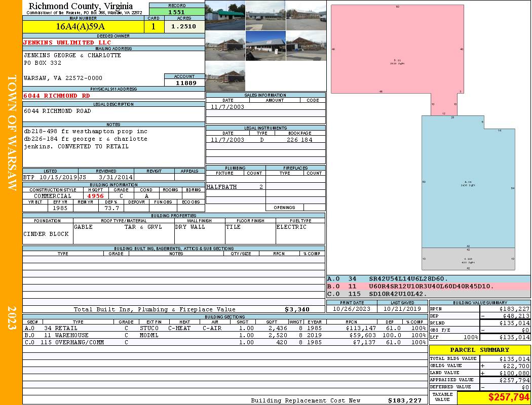Select building section row C.0 115 OVERHANG/COMM
The image size is (532, 405).
coord(225,342)
